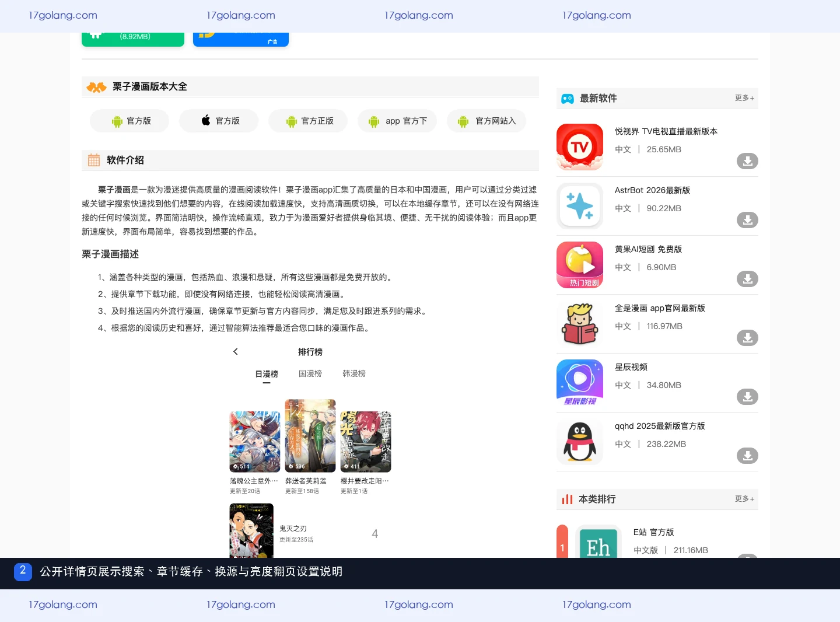This screenshot has height=622, width=840.
Task: Click the green download button showing 8.92MB
Action: (x=133, y=39)
